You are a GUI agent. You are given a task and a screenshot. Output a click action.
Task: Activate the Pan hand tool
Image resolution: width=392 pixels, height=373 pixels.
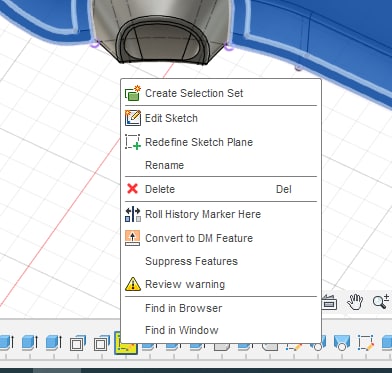click(x=355, y=302)
